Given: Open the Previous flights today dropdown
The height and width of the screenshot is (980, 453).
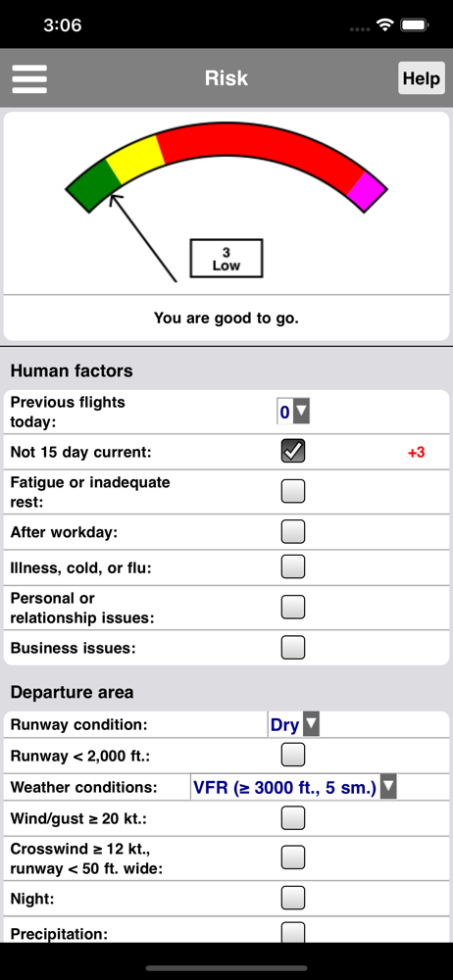Looking at the screenshot, I should click(293, 412).
